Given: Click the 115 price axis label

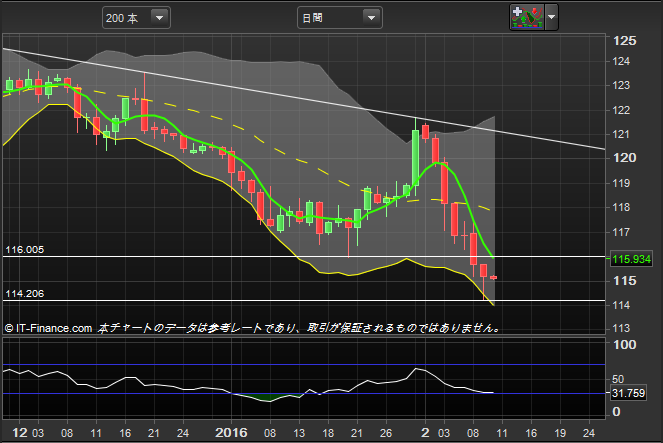Looking at the screenshot, I should 624,281.
